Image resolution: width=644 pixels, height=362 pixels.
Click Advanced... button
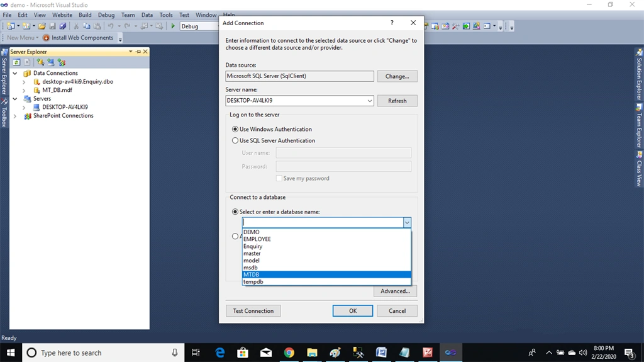pos(395,291)
